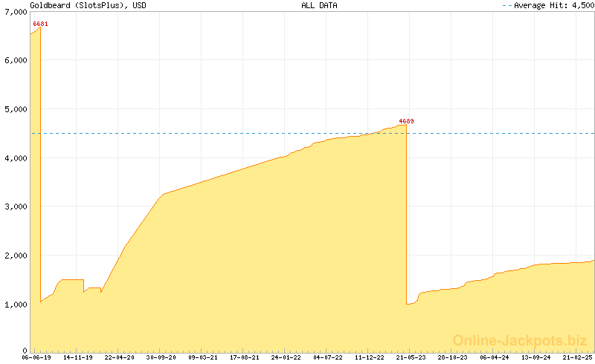Click the 28-10-23 date label
This screenshot has height=364, width=595.
click(451, 357)
